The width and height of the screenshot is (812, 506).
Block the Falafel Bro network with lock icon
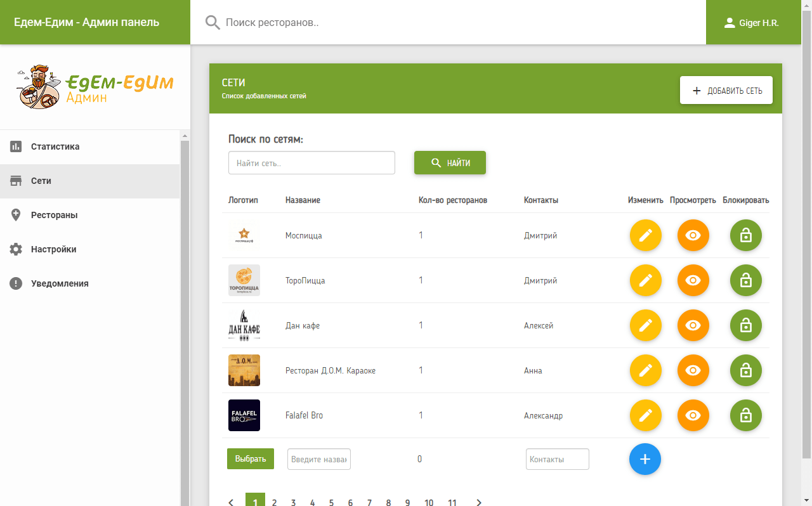(x=746, y=415)
